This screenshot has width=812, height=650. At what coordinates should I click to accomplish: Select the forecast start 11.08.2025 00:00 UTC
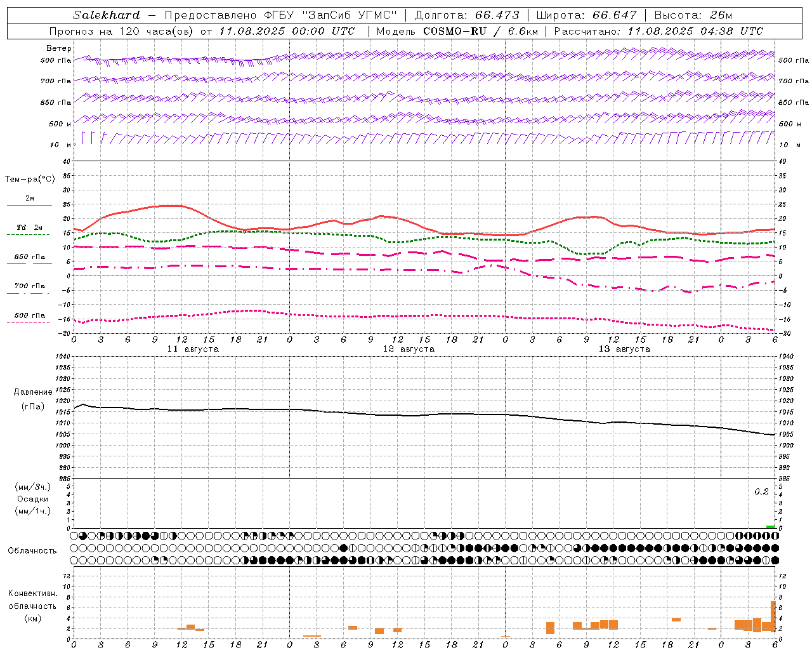287,31
